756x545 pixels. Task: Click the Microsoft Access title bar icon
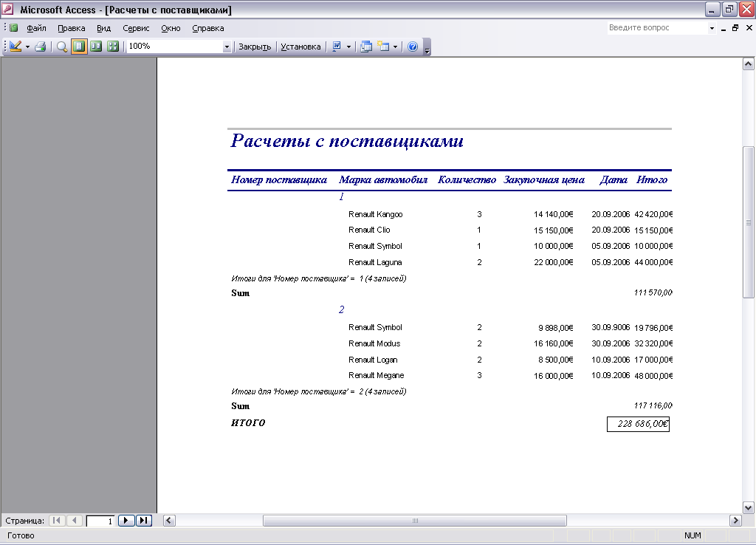pyautogui.click(x=8, y=9)
